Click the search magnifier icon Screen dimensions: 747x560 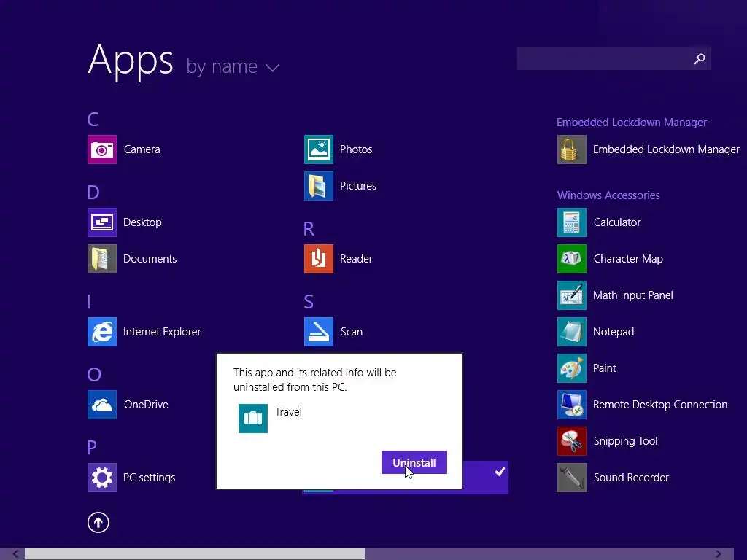pos(700,58)
